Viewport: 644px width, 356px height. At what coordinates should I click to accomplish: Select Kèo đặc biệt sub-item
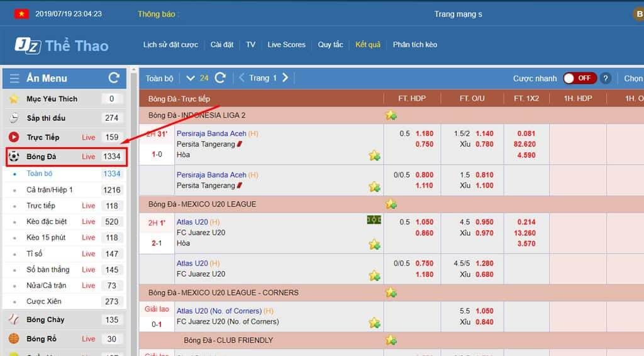pos(47,221)
